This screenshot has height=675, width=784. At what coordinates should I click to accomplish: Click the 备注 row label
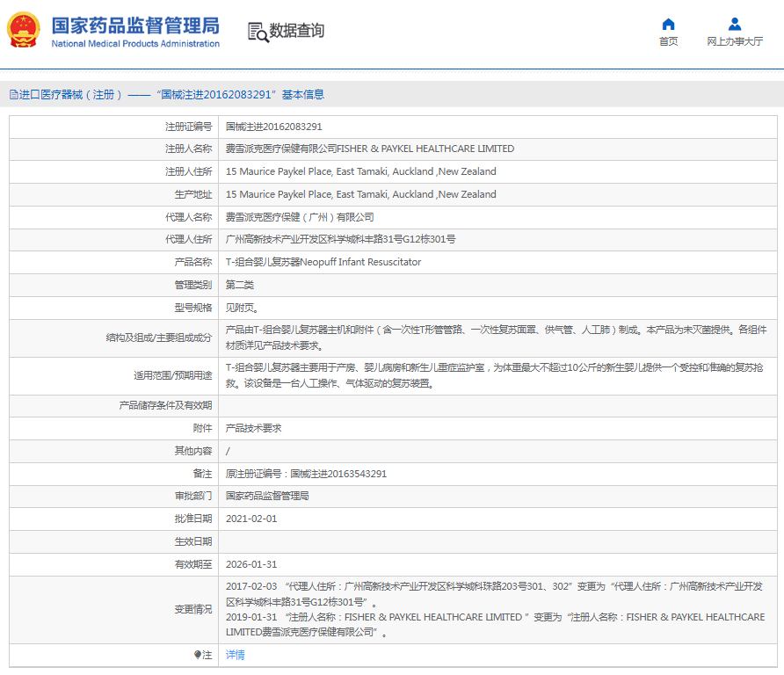coord(202,474)
